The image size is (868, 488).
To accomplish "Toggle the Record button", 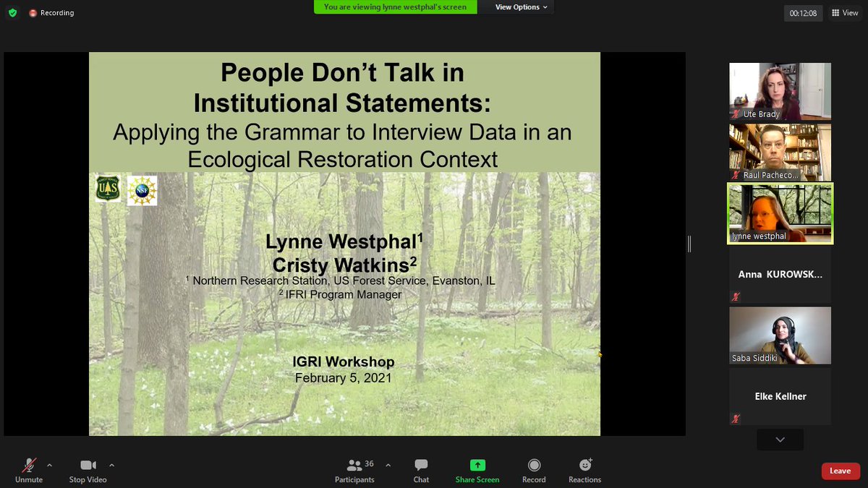I will pyautogui.click(x=534, y=471).
